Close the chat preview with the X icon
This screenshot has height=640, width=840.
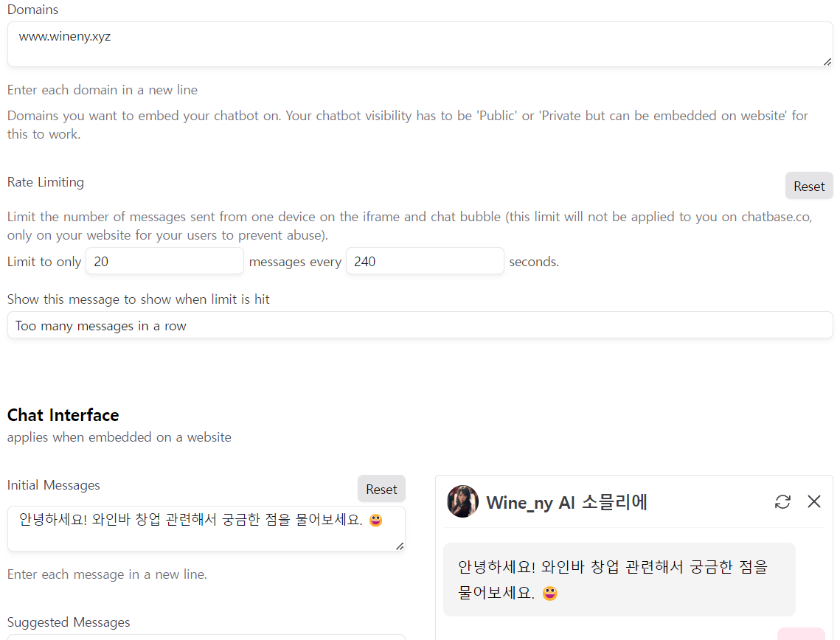814,501
